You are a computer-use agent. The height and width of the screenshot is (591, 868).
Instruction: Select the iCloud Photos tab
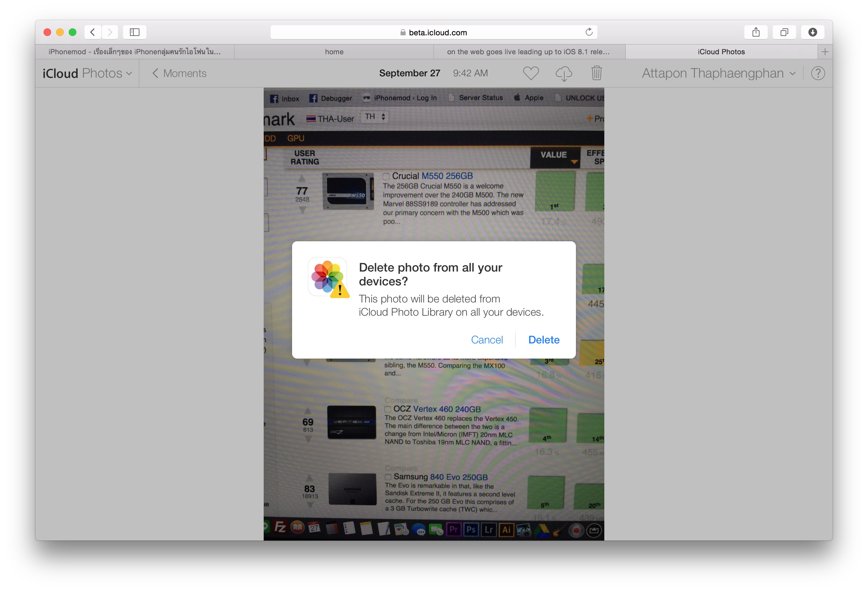pos(721,51)
